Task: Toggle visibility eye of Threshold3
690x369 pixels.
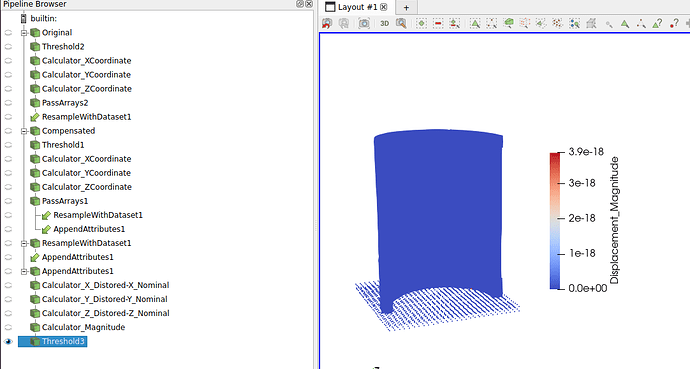Action: click(8, 341)
